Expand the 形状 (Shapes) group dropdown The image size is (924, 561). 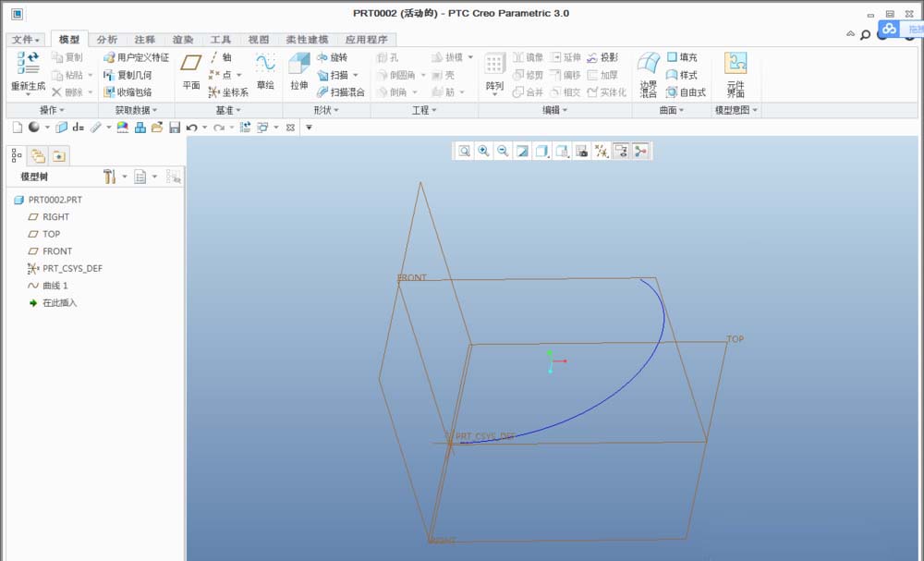click(x=326, y=110)
